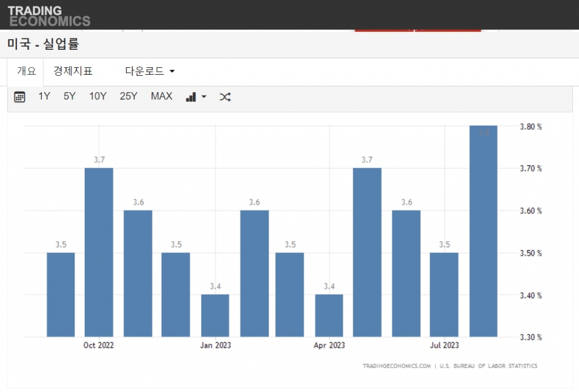Screen dimensions: 579x392
Task: Click the Jan 2023 bar labeled 3.4
Action: pyautogui.click(x=215, y=315)
